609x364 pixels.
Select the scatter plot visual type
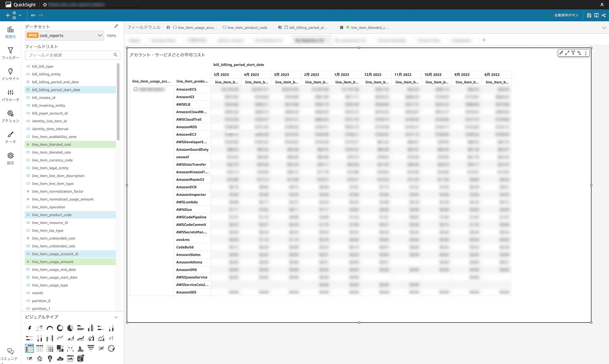pyautogui.click(x=70, y=348)
